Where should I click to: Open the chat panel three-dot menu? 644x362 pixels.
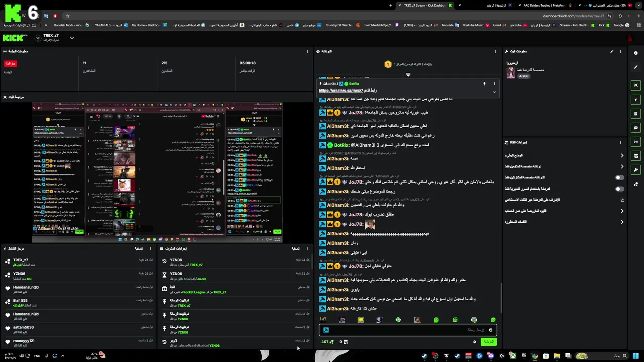coord(496,51)
